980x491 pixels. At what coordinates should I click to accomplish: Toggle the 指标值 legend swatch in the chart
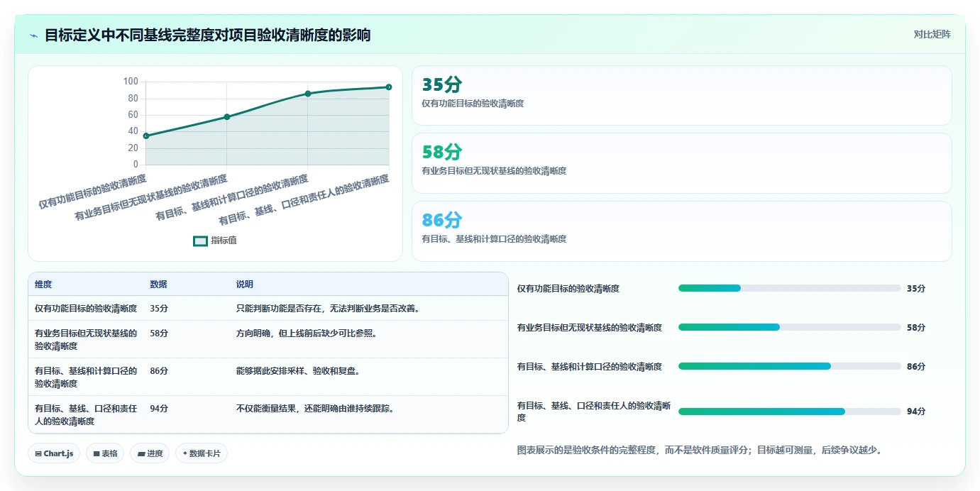click(x=201, y=241)
